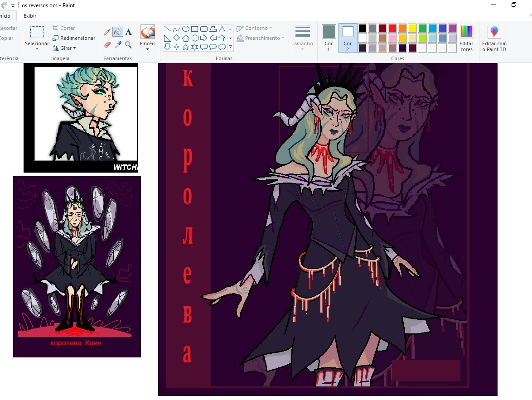Pick the yellow color swatch

(412, 28)
